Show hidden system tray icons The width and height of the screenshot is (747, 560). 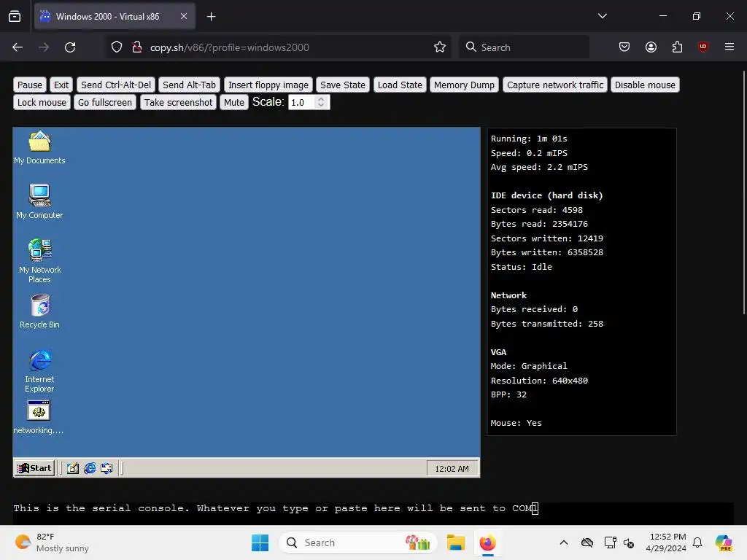(x=564, y=542)
